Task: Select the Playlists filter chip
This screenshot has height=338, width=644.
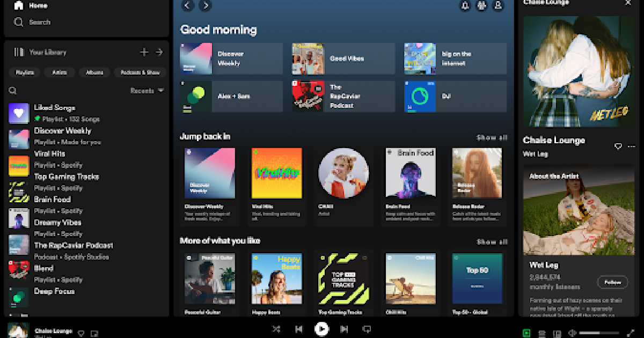Action: coord(25,72)
